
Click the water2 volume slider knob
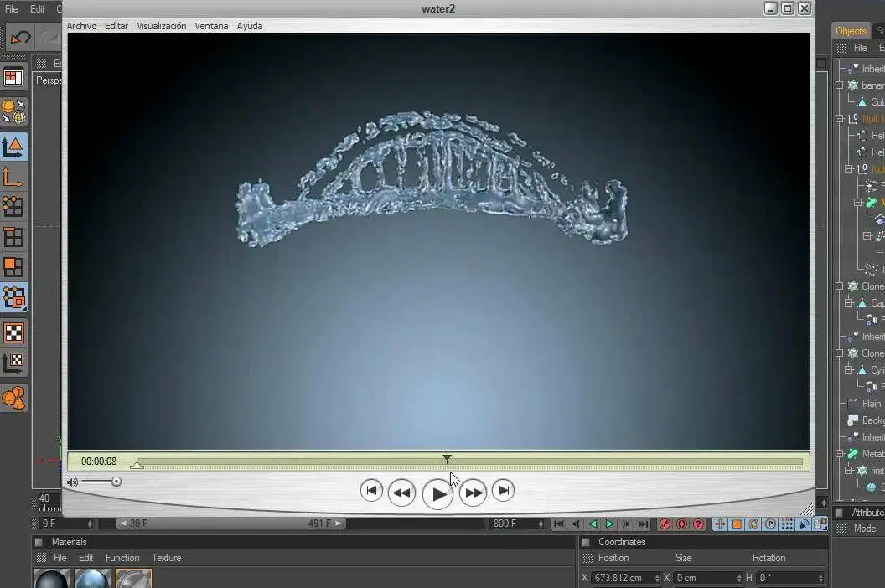click(x=116, y=482)
